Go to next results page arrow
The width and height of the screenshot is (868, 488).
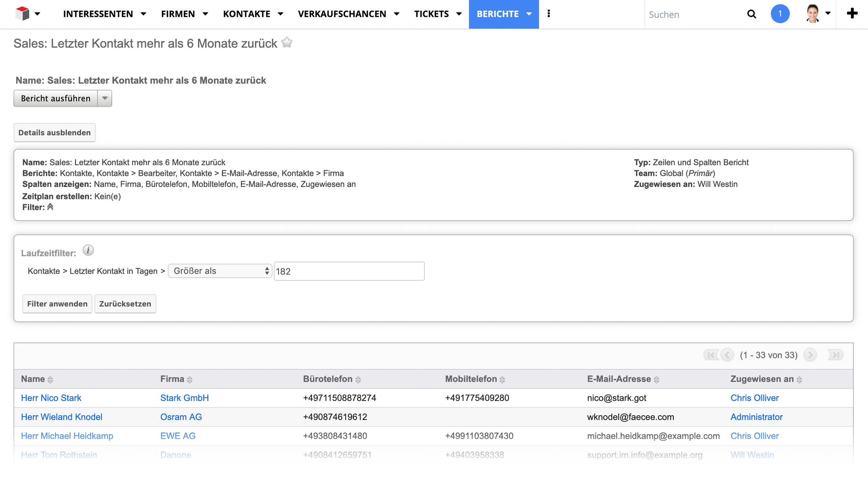pyautogui.click(x=810, y=355)
